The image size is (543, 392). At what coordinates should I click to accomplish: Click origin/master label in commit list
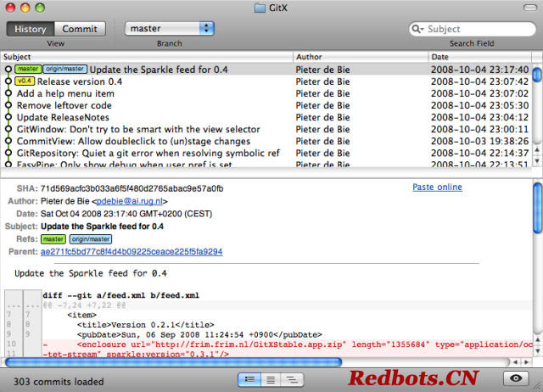(64, 70)
